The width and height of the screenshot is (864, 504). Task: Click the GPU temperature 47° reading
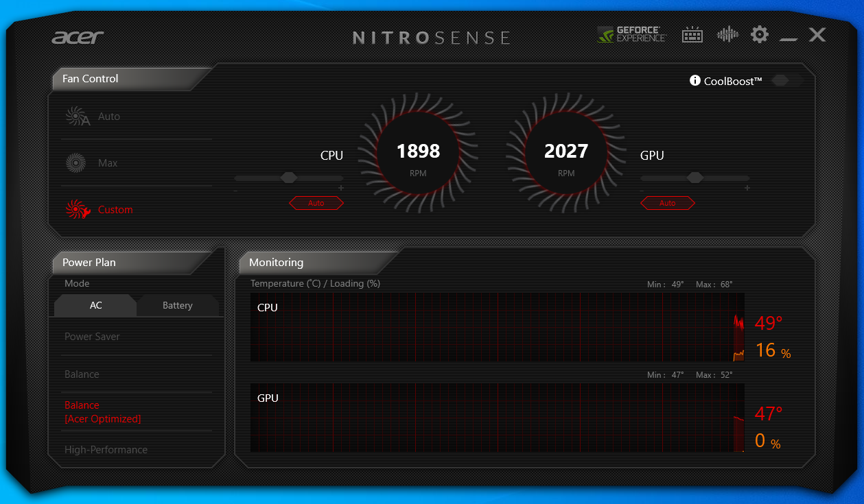769,413
